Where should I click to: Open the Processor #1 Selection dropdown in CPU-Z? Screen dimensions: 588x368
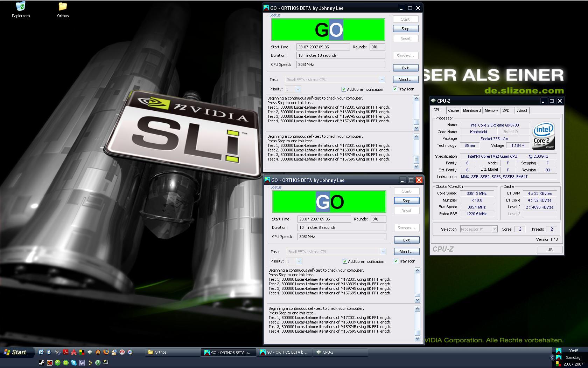(495, 229)
